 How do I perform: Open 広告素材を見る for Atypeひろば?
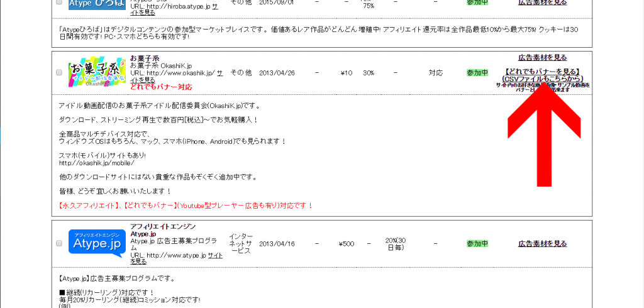[x=542, y=3]
